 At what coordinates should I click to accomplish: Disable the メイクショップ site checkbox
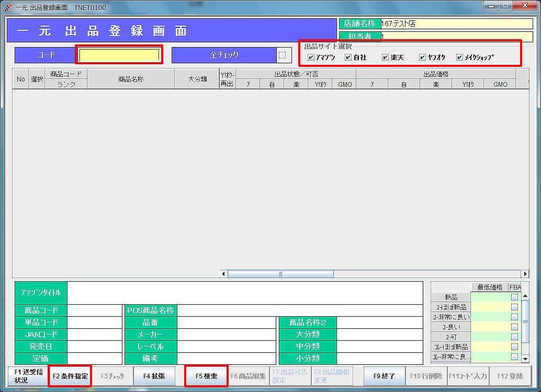(x=460, y=57)
